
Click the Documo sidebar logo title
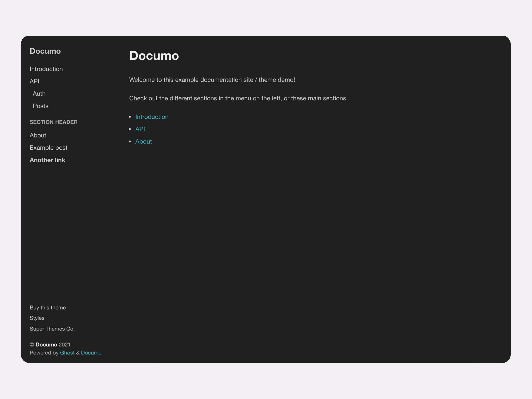coord(45,51)
